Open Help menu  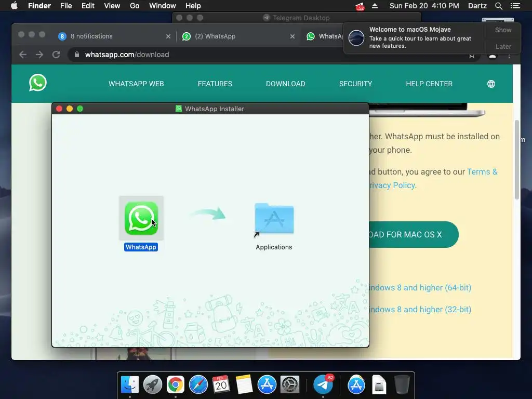[x=193, y=6]
